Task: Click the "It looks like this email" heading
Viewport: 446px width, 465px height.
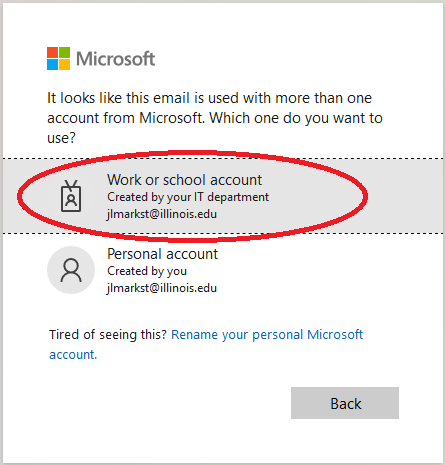Action: 215,118
